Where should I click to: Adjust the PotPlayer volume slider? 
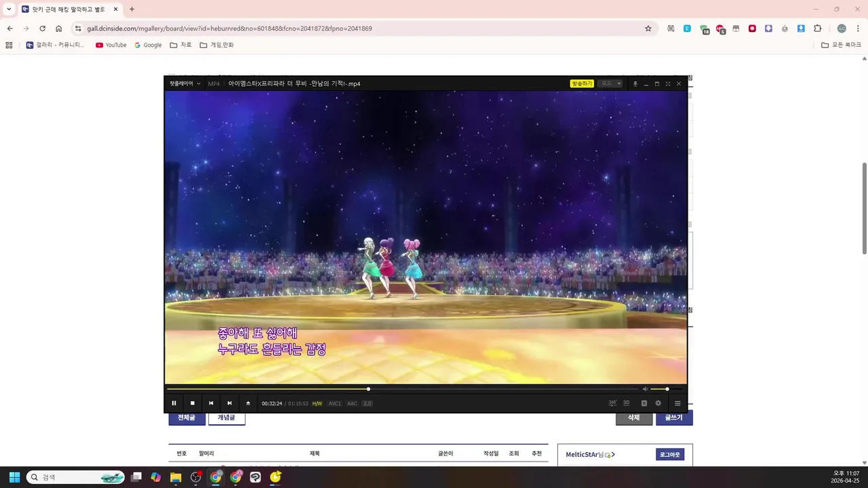coord(667,389)
